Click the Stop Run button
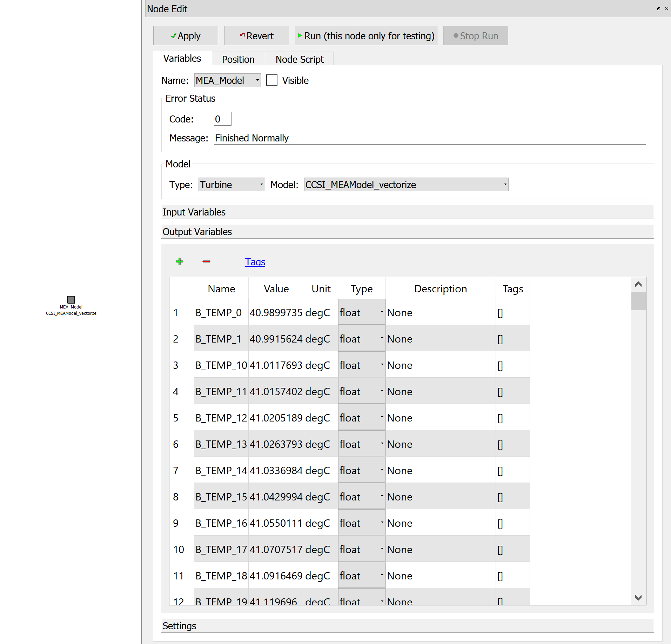The height and width of the screenshot is (644, 671). pyautogui.click(x=476, y=36)
